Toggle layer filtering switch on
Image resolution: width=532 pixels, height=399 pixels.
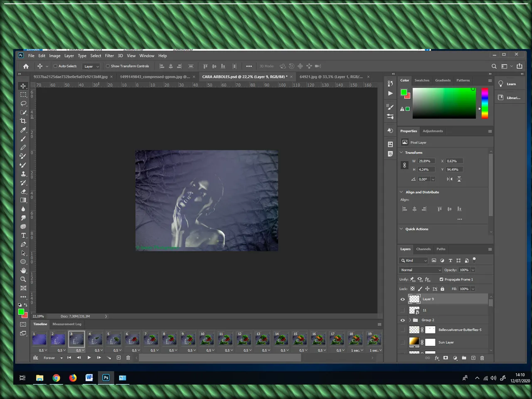[x=474, y=260]
